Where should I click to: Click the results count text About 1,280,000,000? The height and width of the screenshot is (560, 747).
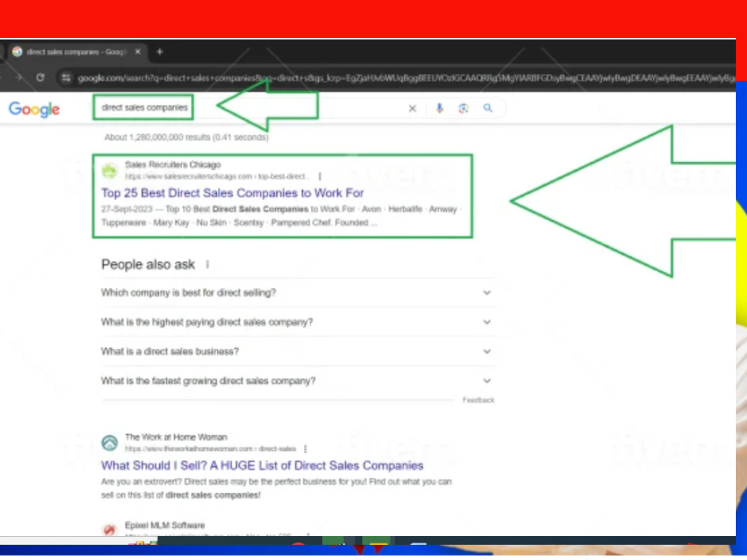pyautogui.click(x=186, y=137)
